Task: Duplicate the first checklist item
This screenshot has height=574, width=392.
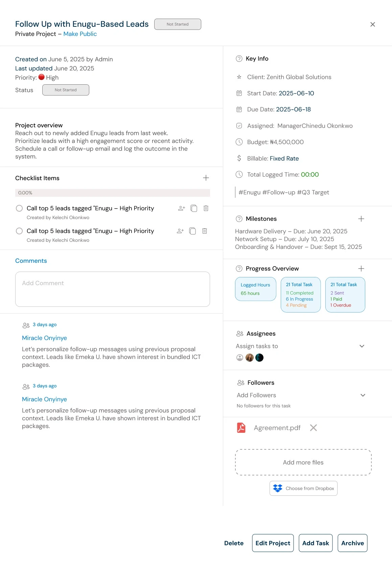Action: point(194,208)
